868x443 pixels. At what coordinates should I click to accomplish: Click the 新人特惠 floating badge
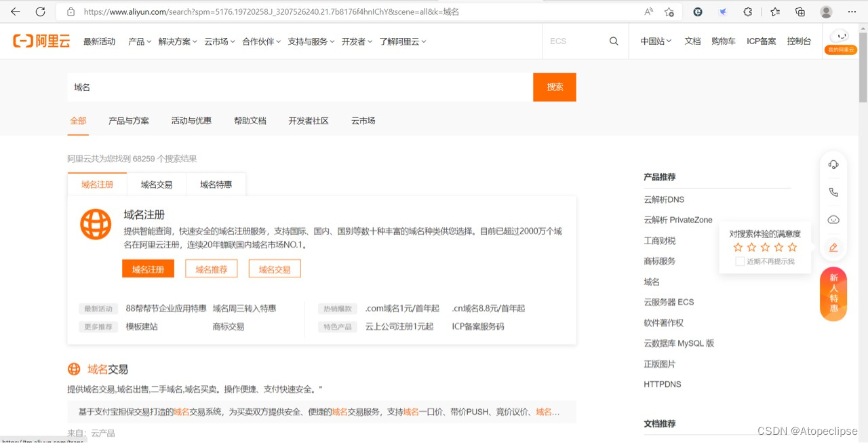coord(833,294)
